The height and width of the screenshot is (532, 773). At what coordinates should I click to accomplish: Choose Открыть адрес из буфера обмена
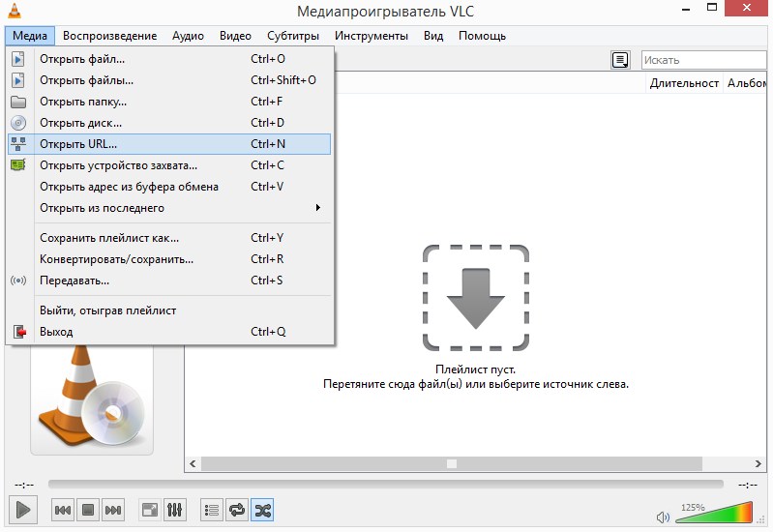click(x=169, y=187)
